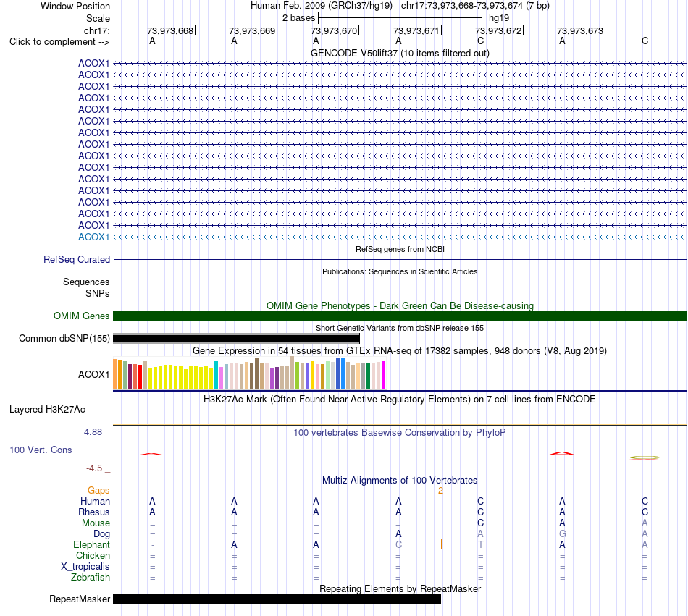Open Common dbSNP(155) track settings label
This screenshot has width=688, height=616.
[x=64, y=338]
